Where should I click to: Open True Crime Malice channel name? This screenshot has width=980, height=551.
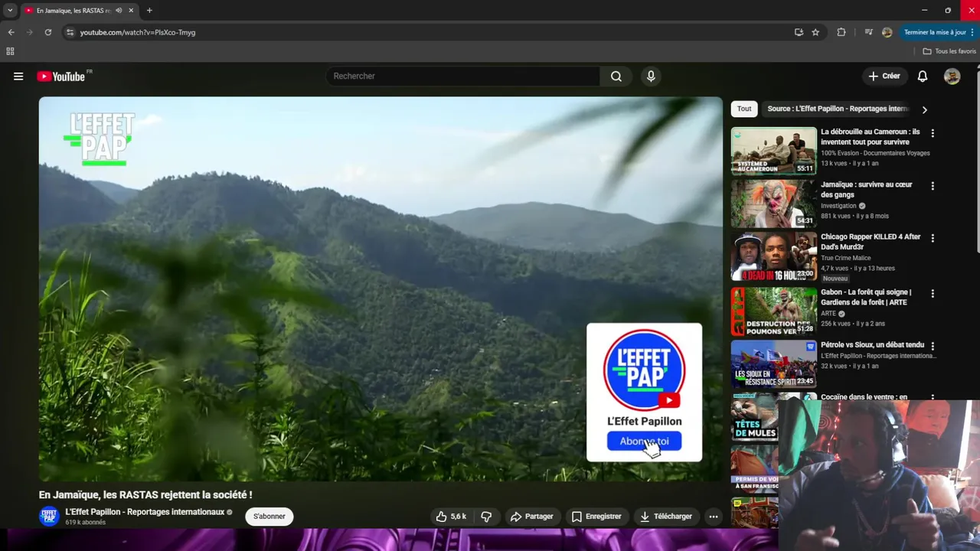pos(846,258)
